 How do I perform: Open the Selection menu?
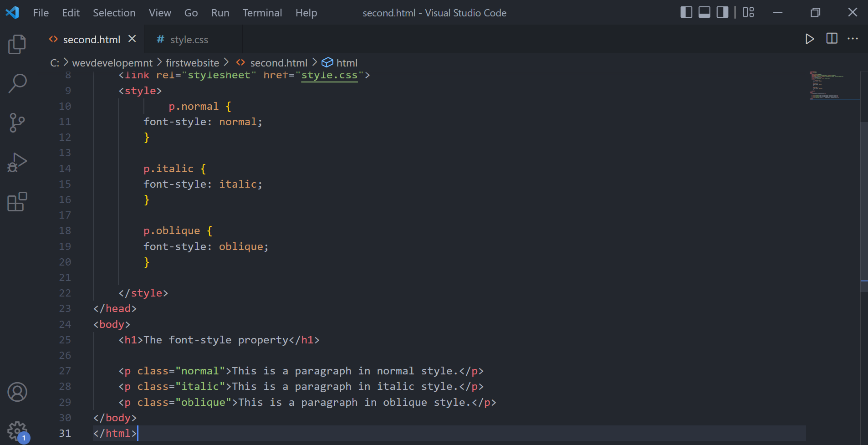point(114,13)
